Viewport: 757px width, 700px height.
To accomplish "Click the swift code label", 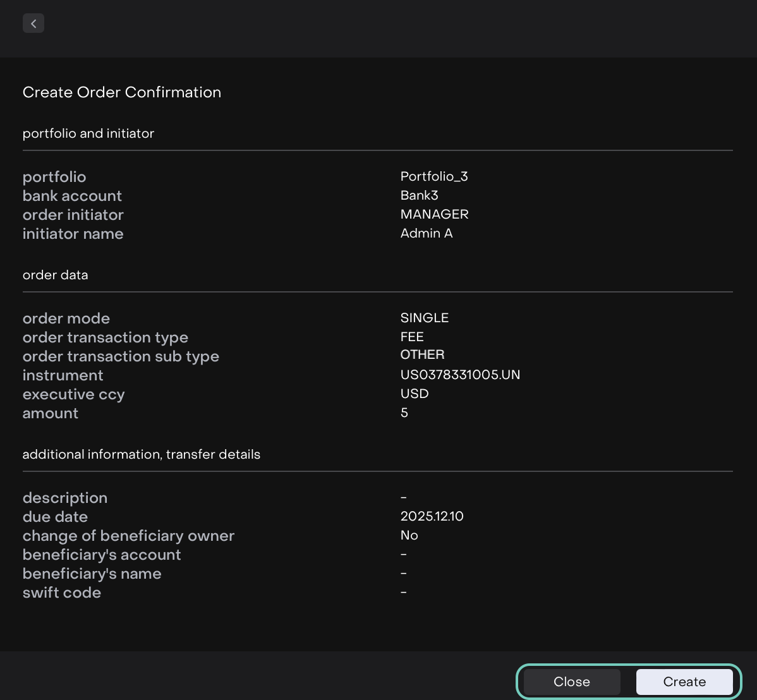I will click(62, 593).
